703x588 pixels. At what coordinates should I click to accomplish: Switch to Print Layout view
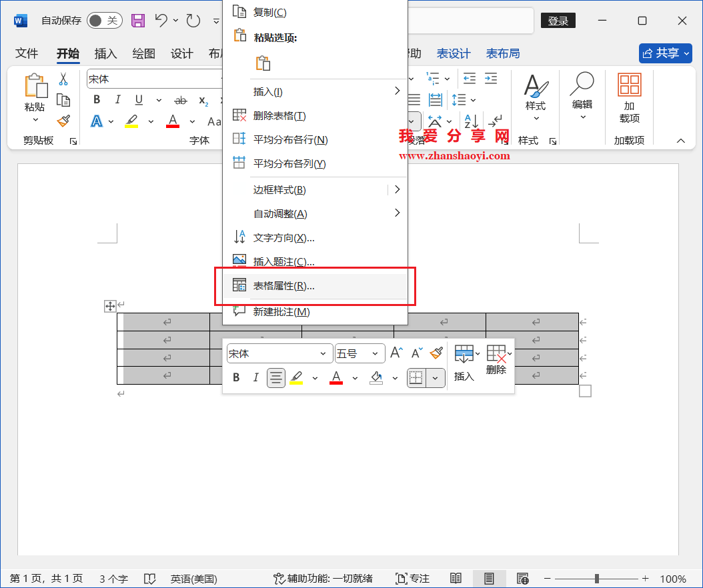point(489,579)
